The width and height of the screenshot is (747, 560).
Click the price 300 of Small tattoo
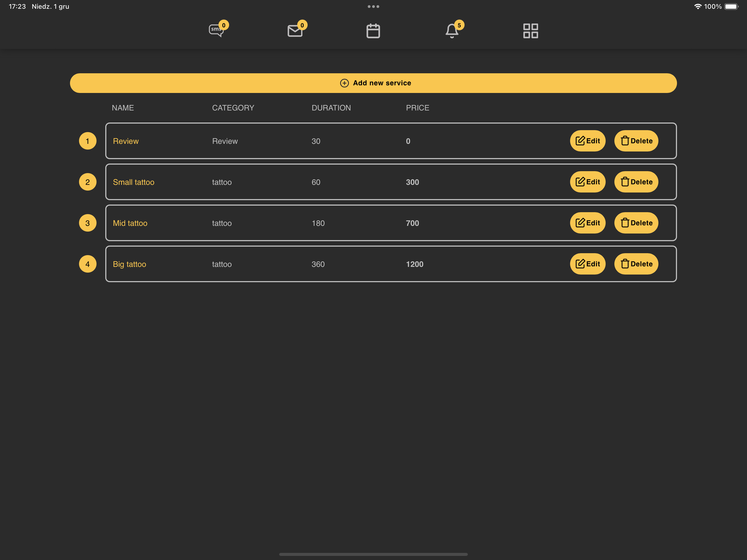click(412, 182)
